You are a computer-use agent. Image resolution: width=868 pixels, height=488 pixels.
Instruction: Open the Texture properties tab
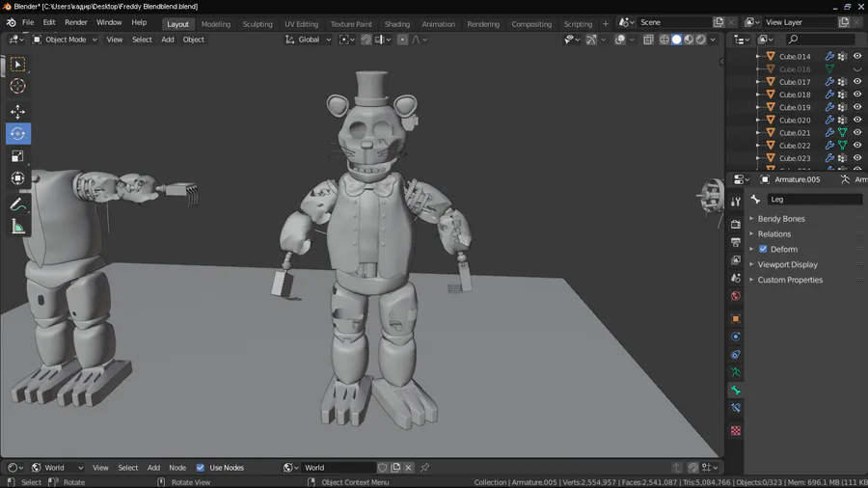736,431
